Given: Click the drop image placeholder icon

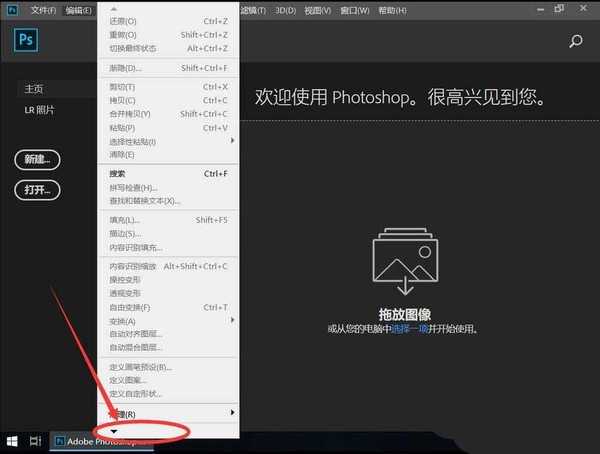Looking at the screenshot, I should [405, 264].
